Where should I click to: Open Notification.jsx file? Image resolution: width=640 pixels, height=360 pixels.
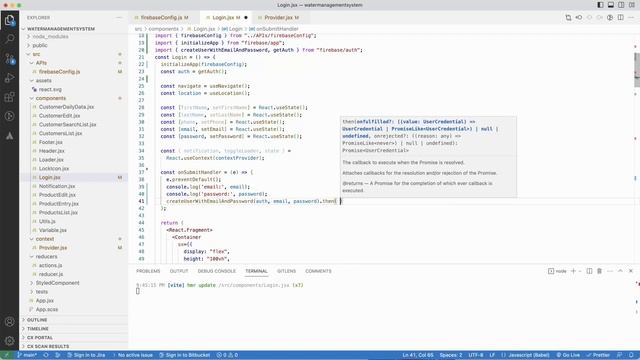(x=57, y=186)
